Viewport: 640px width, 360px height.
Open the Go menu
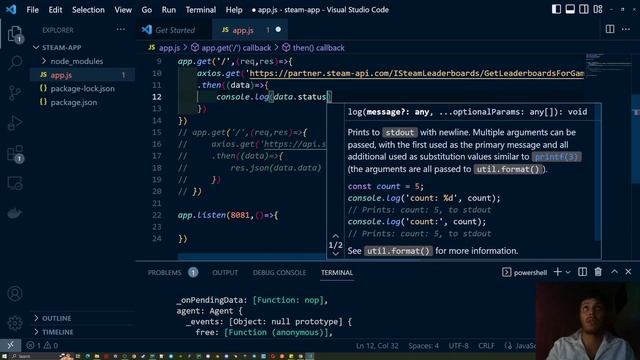[147, 10]
